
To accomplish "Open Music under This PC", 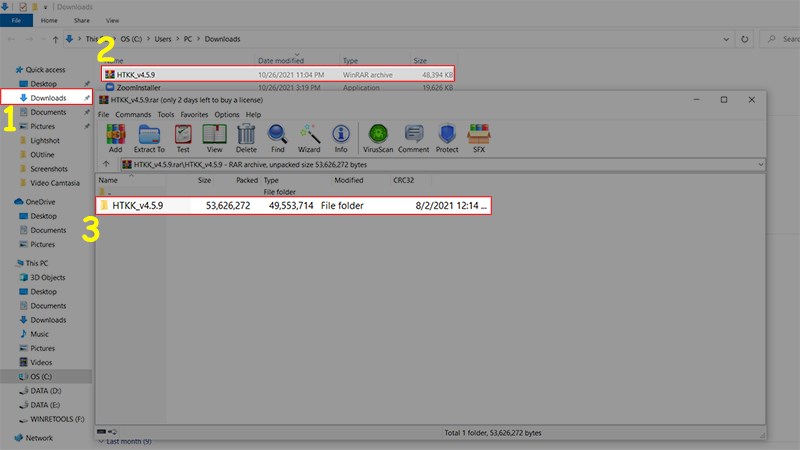I will pos(39,334).
